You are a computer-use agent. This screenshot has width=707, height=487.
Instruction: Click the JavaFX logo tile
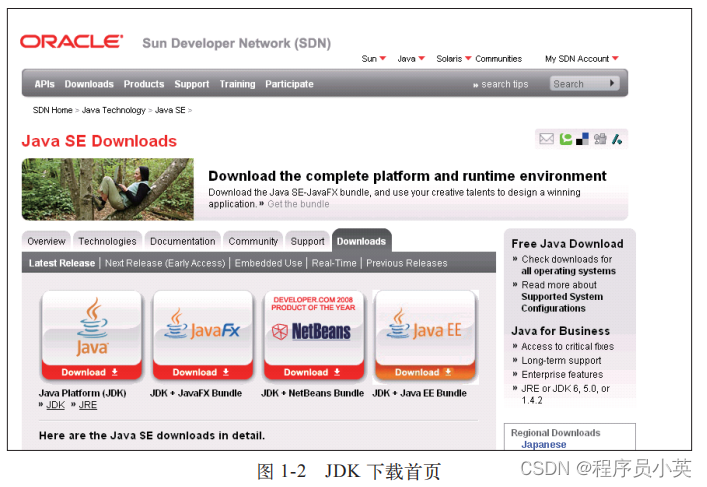coord(202,330)
